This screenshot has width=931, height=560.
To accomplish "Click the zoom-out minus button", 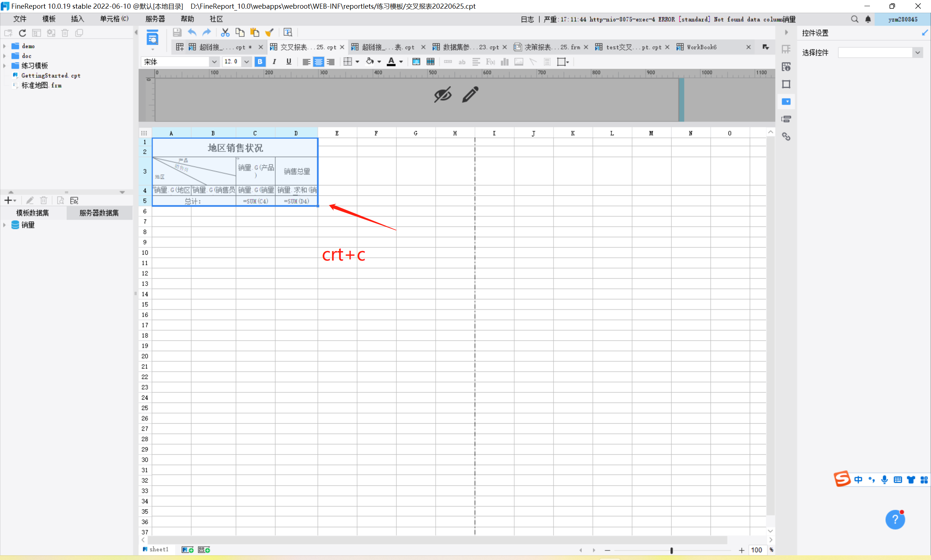I will pyautogui.click(x=607, y=550).
